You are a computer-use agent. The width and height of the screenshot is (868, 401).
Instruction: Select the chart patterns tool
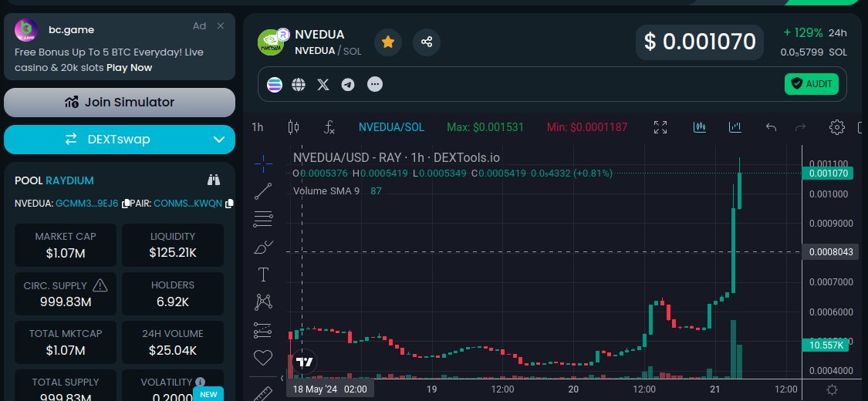pos(264,302)
